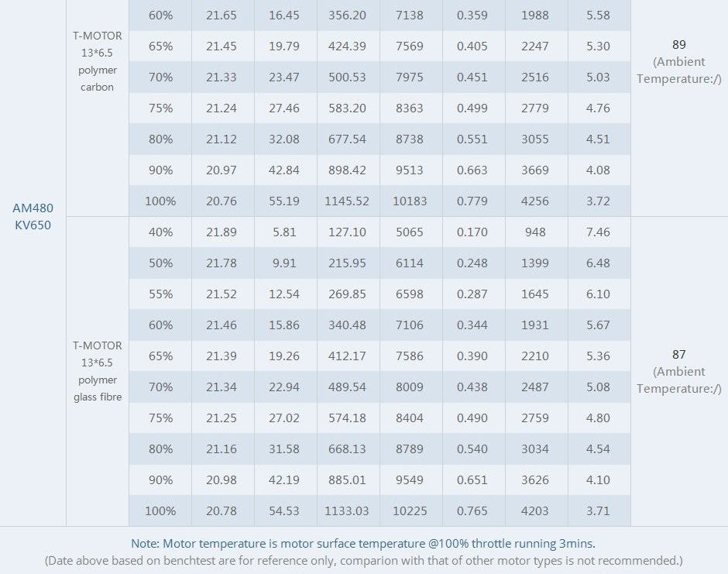Click the benchtest reference disclaimer text

pos(363,560)
